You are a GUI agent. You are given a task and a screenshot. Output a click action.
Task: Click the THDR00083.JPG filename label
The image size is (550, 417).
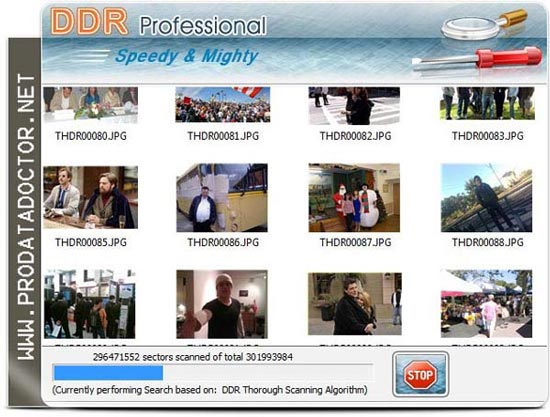pos(488,136)
